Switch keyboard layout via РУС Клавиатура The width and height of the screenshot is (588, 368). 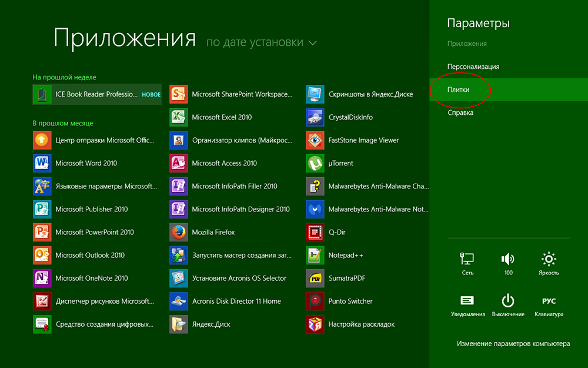[549, 306]
